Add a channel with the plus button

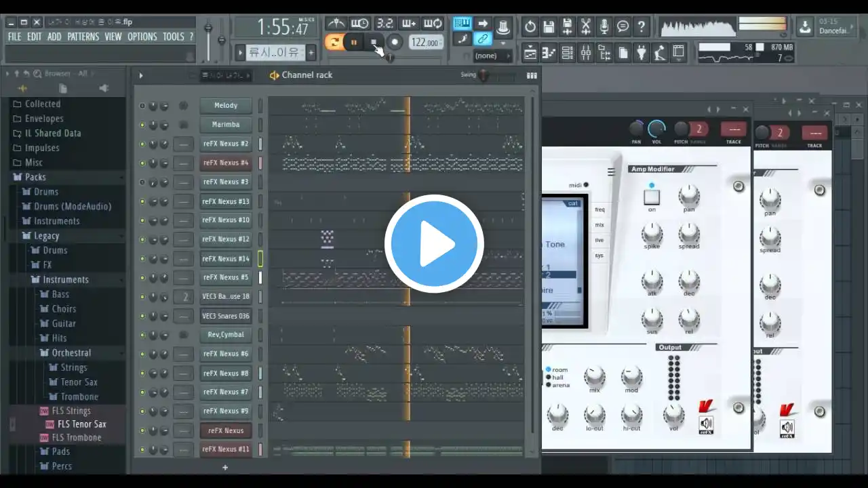(225, 467)
